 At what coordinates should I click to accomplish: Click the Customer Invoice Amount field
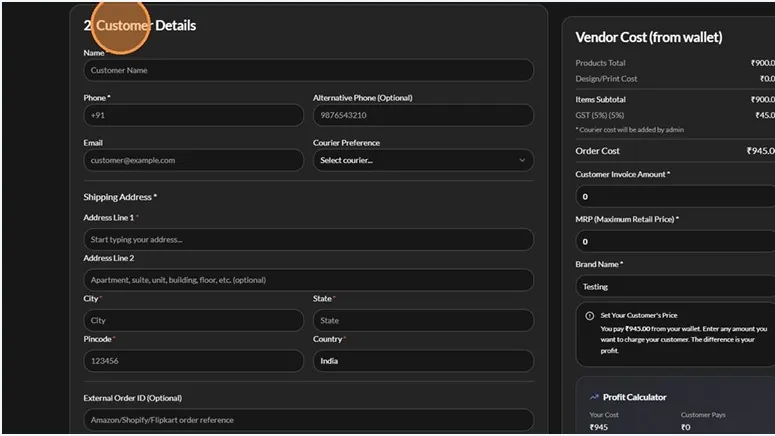(x=675, y=197)
